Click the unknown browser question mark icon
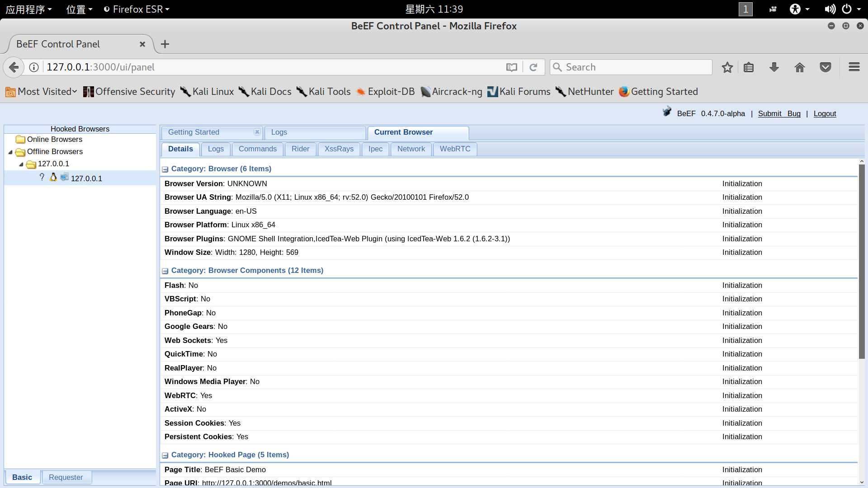This screenshot has width=868, height=488. 42,177
